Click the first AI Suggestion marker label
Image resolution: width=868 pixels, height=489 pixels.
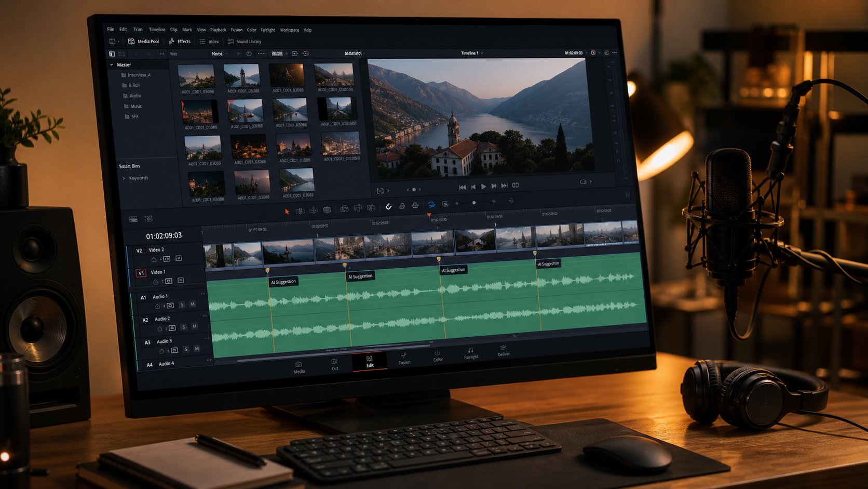pyautogui.click(x=283, y=282)
